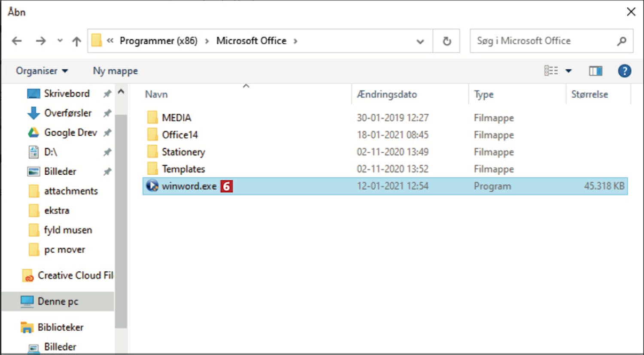Open the recent locations dropdown arrow
The width and height of the screenshot is (644, 355).
(60, 41)
